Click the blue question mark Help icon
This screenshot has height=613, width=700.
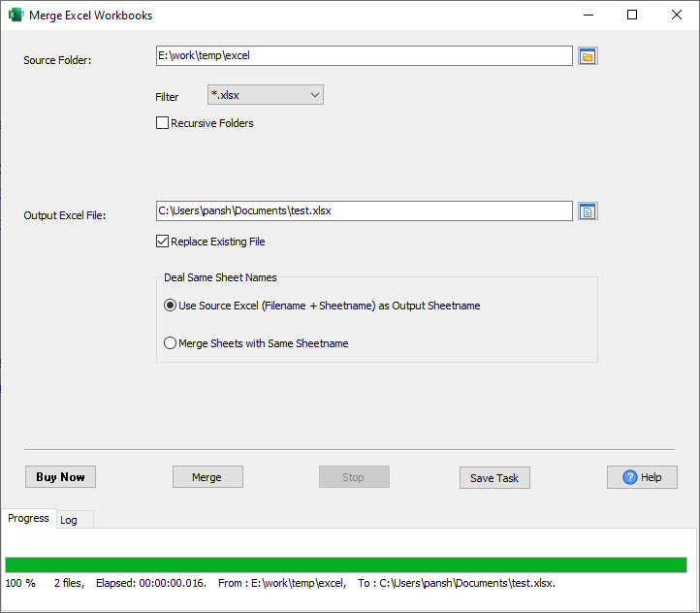point(630,477)
